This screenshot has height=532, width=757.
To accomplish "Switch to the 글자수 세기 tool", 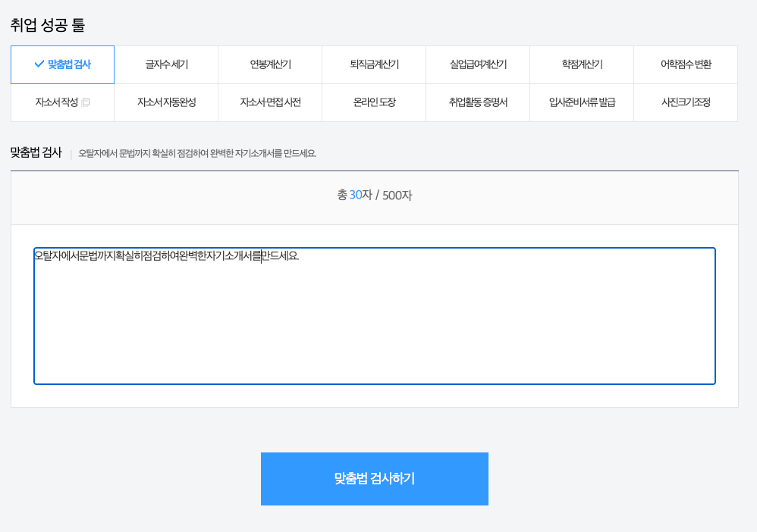I will [166, 65].
